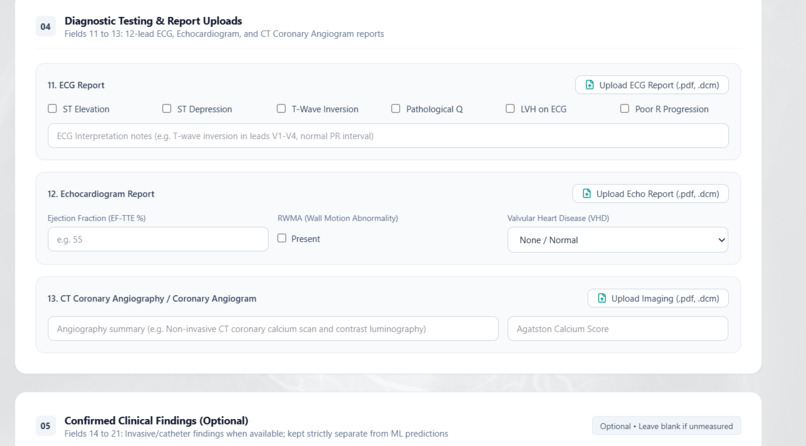Select the LVH on ECG checkbox
Screen dimensions: 806x446
(x=510, y=108)
